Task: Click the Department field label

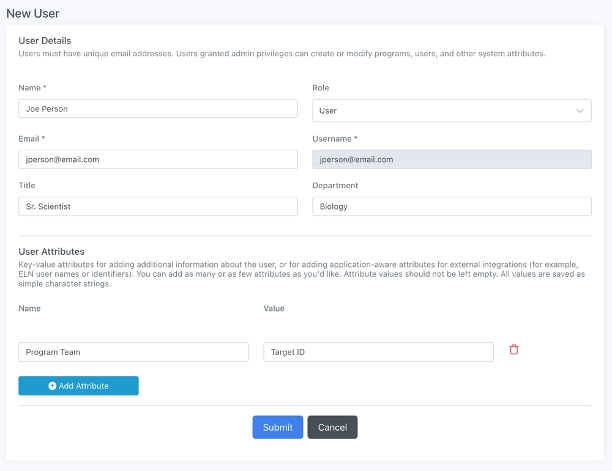Action: [337, 185]
